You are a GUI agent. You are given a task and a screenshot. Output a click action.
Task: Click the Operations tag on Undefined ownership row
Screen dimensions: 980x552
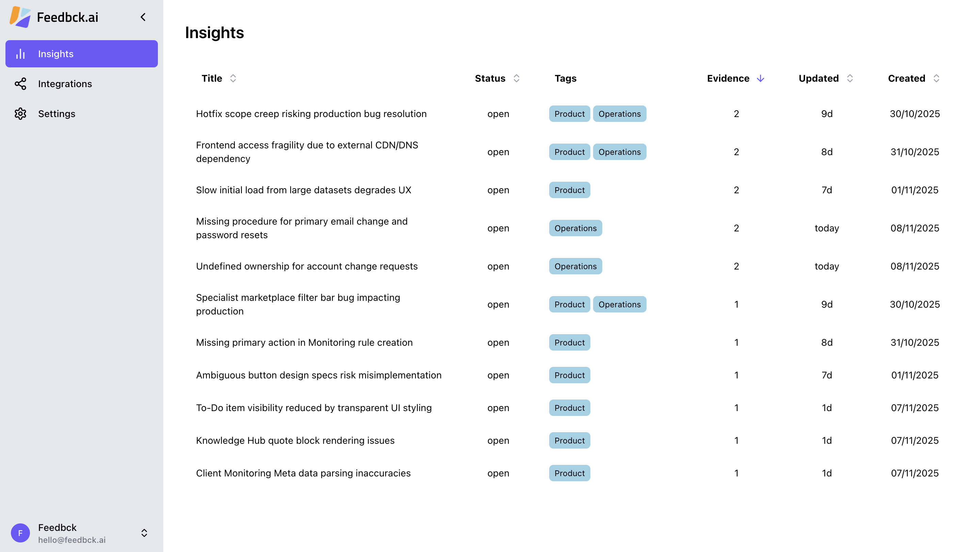coord(575,266)
